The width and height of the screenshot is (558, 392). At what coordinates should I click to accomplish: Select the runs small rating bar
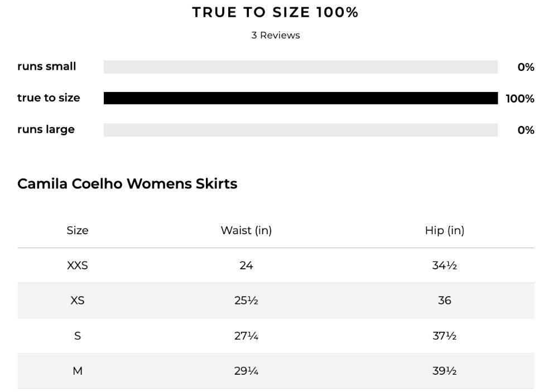point(301,67)
